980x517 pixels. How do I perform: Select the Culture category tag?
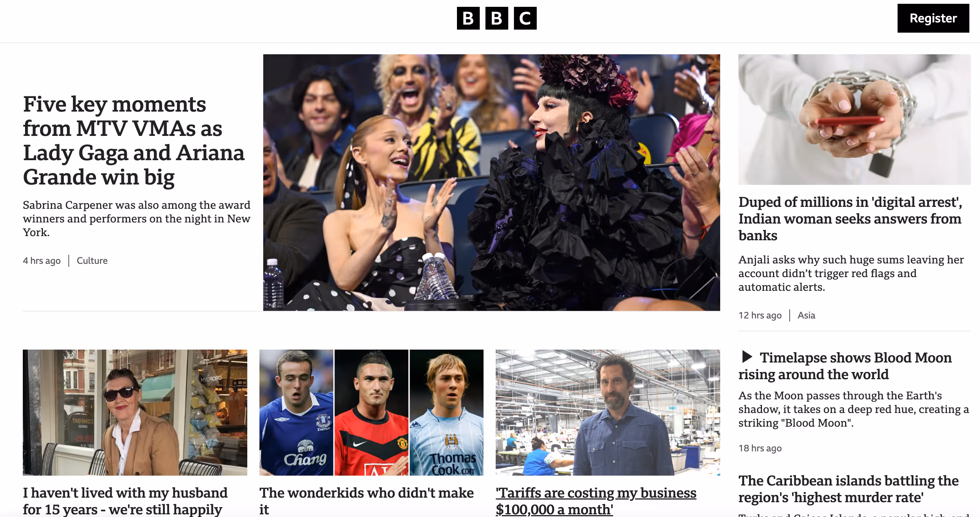click(x=92, y=260)
